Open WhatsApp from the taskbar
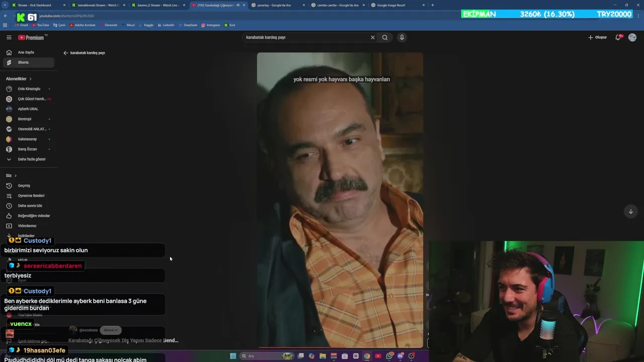644x362 pixels. pyautogui.click(x=389, y=356)
